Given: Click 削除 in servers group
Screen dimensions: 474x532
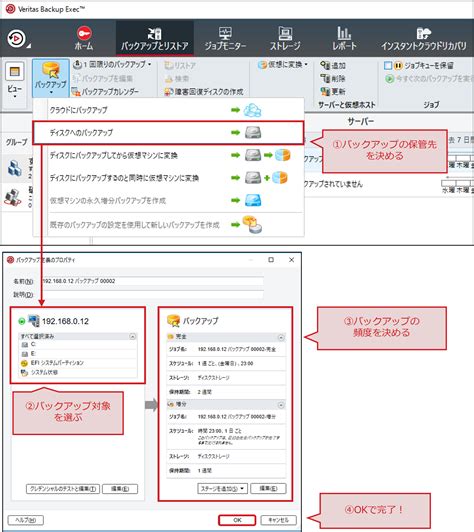Looking at the screenshot, I should pyautogui.click(x=333, y=78).
